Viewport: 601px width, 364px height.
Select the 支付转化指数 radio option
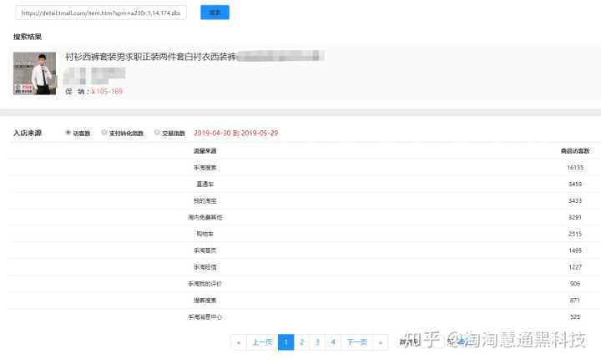(x=104, y=133)
